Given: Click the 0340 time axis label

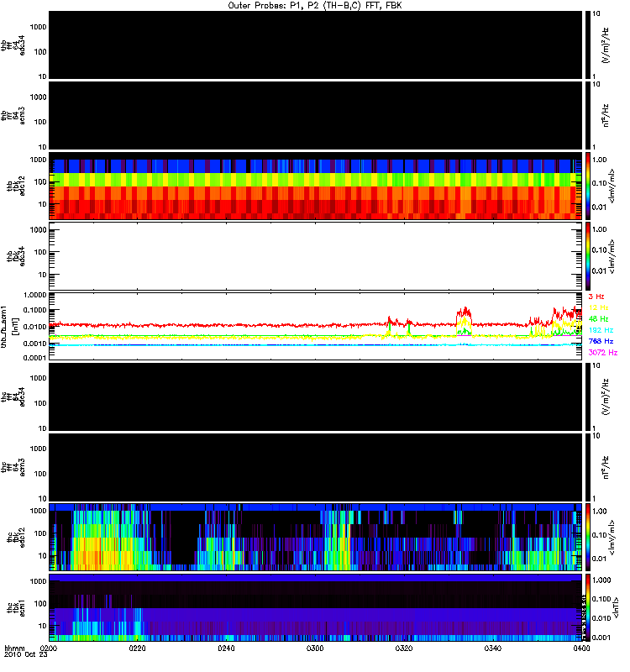Looking at the screenshot, I should click(493, 648).
